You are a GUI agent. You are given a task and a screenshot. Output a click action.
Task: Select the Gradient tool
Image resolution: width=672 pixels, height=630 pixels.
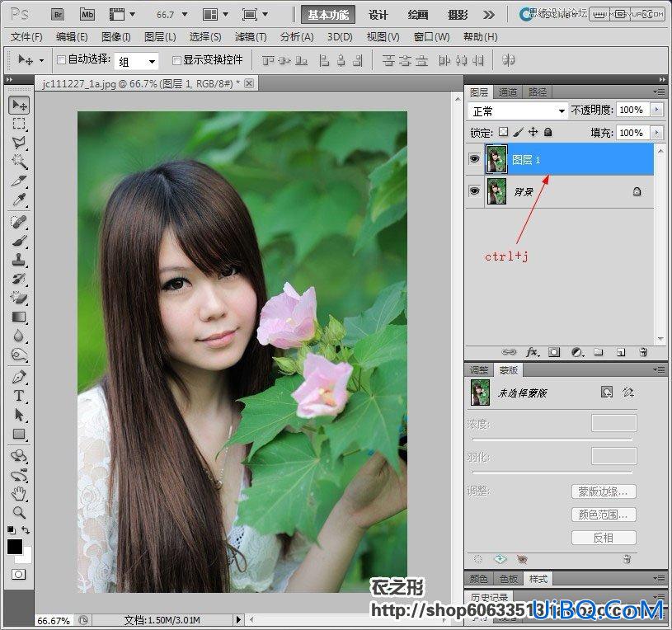coord(18,317)
